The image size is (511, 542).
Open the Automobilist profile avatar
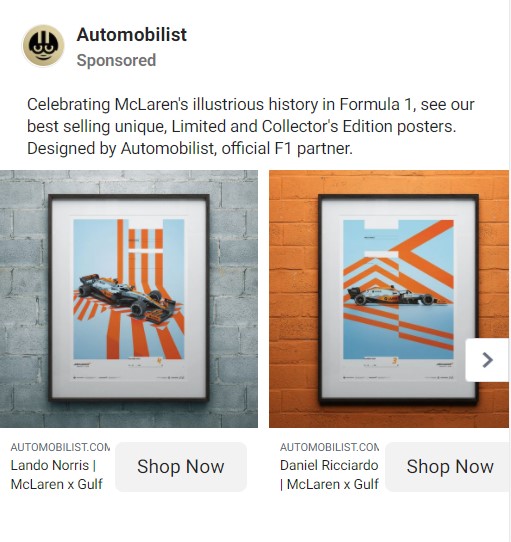point(43,45)
